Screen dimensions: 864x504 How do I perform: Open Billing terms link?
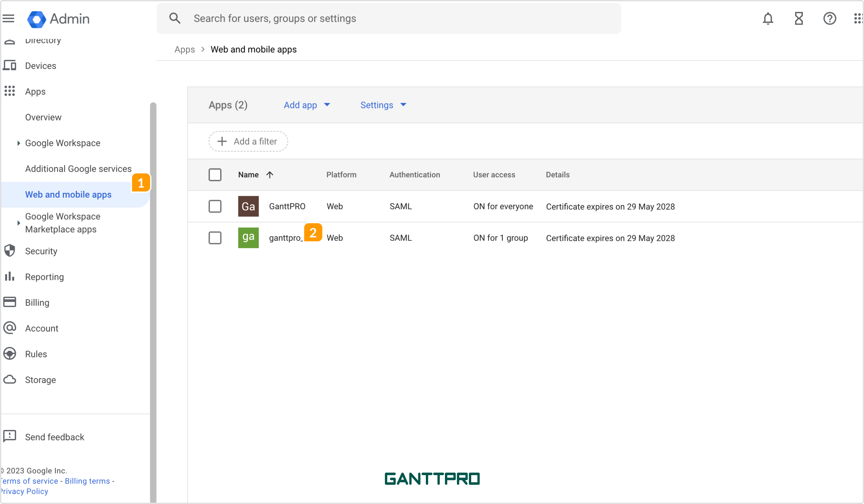(x=87, y=481)
